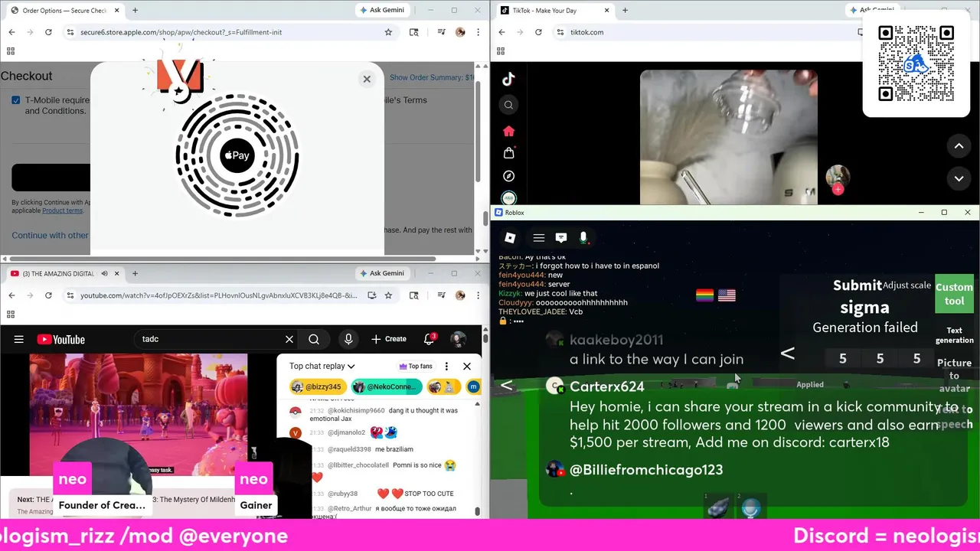Open chat more options three-dot menu

446,366
